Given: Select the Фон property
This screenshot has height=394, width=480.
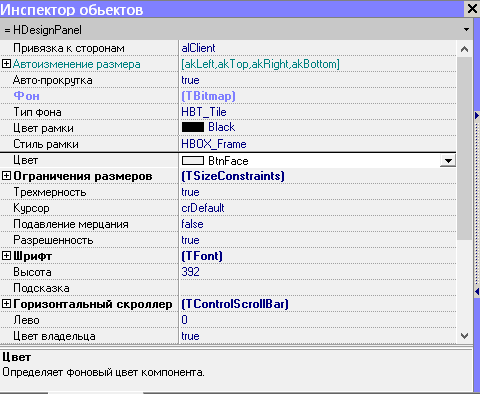Looking at the screenshot, I should coord(26,96).
